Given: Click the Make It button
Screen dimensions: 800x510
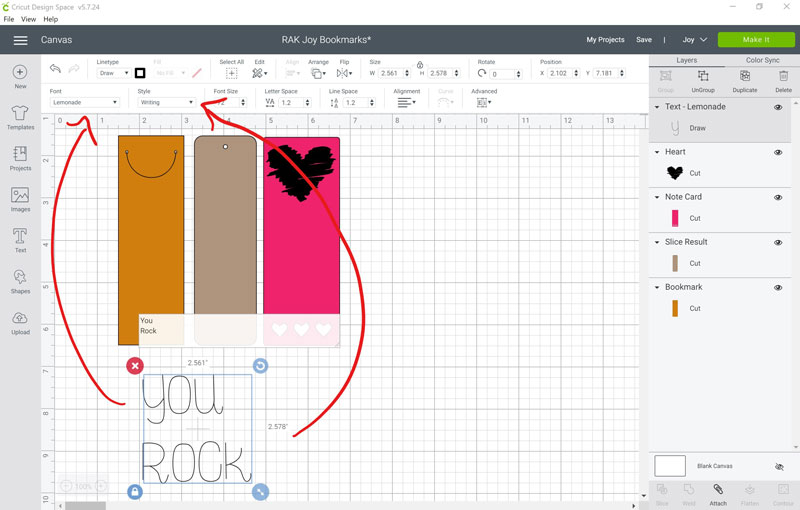Looking at the screenshot, I should (756, 40).
